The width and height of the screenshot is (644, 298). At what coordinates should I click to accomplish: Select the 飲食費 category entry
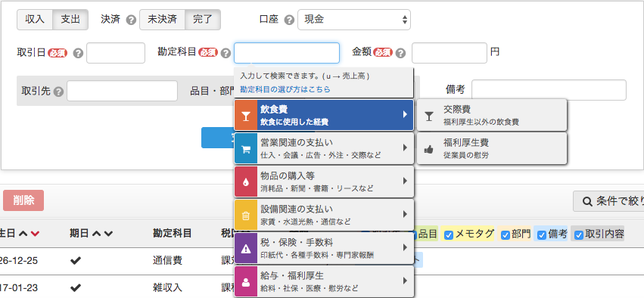point(324,115)
